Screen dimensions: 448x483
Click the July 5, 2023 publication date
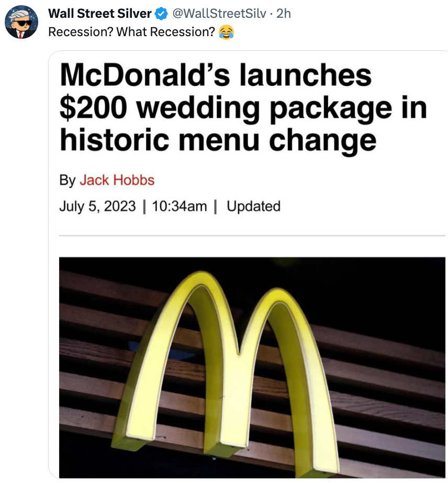tap(97, 206)
